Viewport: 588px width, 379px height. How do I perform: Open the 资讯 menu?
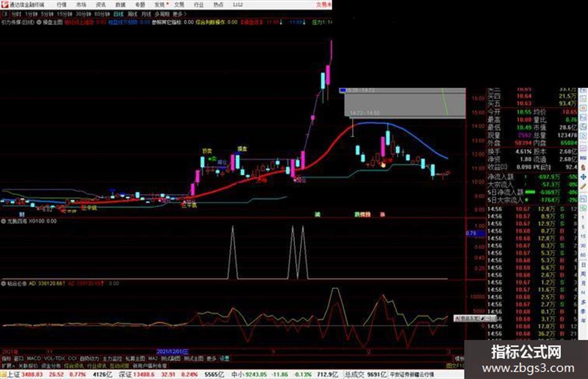(101, 4)
